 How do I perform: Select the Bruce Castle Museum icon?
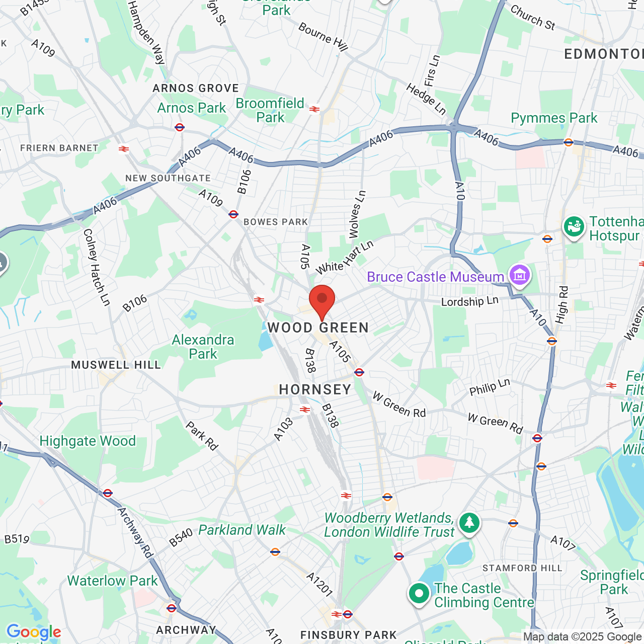pyautogui.click(x=519, y=275)
